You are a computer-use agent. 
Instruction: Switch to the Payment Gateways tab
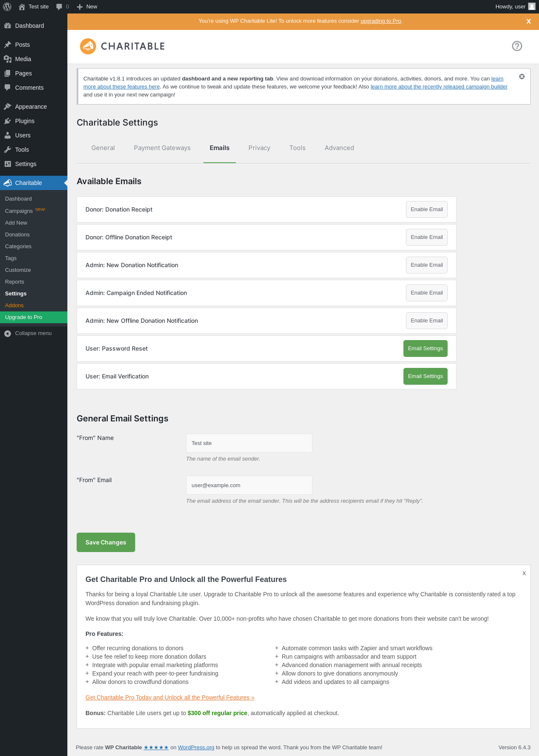(x=162, y=148)
